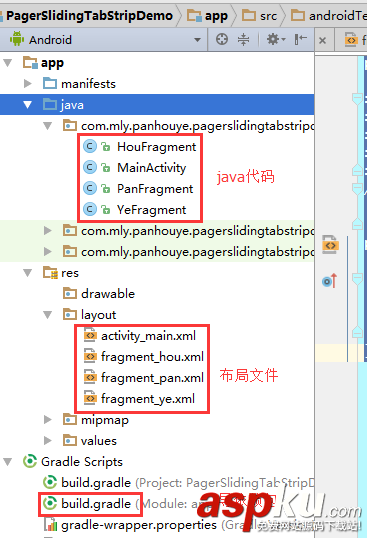Collapse the Gradle Scripts node
The height and width of the screenshot is (538, 367).
pyautogui.click(x=8, y=462)
